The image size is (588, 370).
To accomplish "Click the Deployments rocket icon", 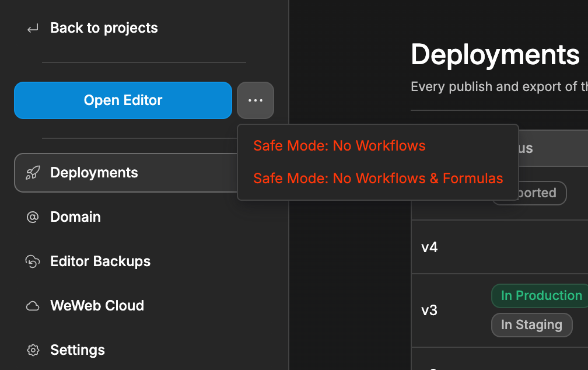I will point(33,173).
